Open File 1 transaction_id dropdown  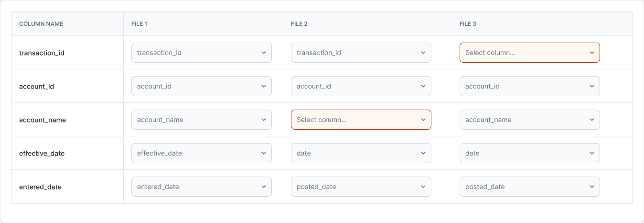click(201, 53)
